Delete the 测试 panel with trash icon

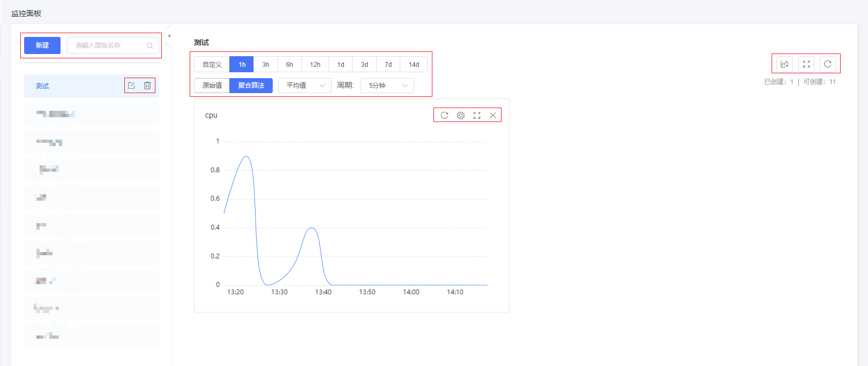pos(147,86)
